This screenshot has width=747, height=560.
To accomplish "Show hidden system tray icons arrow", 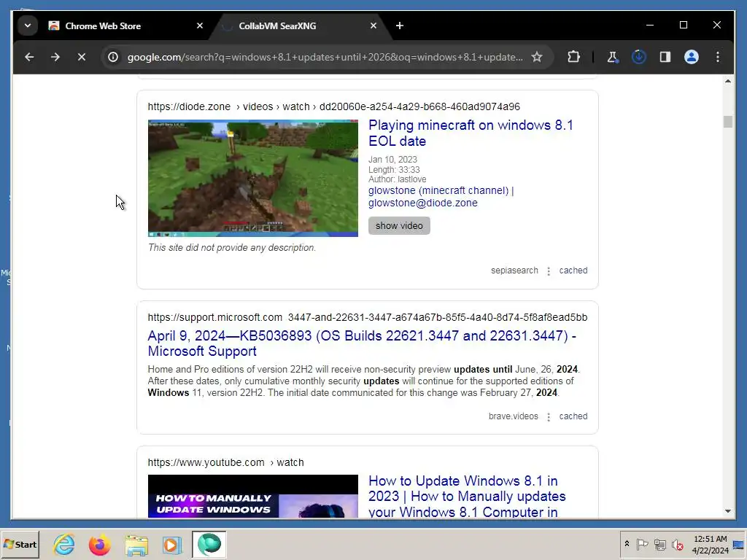I will [627, 544].
